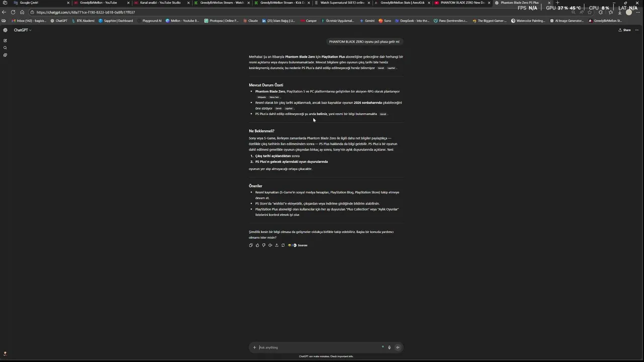Open the Camper bookmark
The width and height of the screenshot is (644, 362).
(x=309, y=21)
